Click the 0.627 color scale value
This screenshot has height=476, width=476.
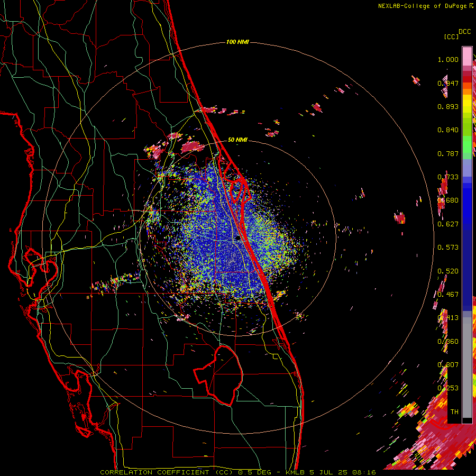click(448, 224)
